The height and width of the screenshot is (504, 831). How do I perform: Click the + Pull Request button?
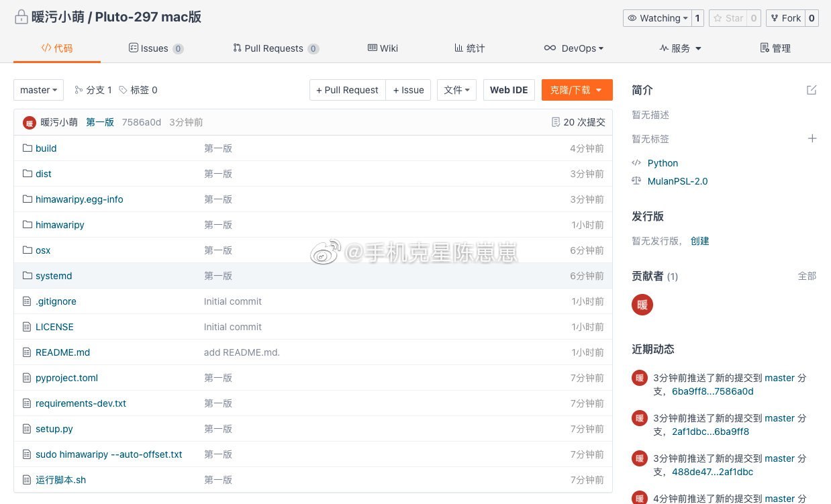coord(348,90)
